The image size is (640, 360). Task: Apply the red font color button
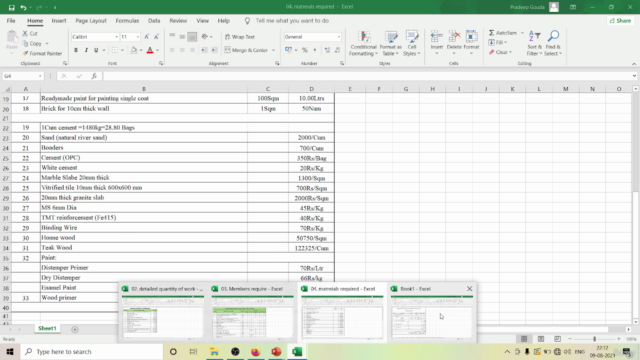150,50
